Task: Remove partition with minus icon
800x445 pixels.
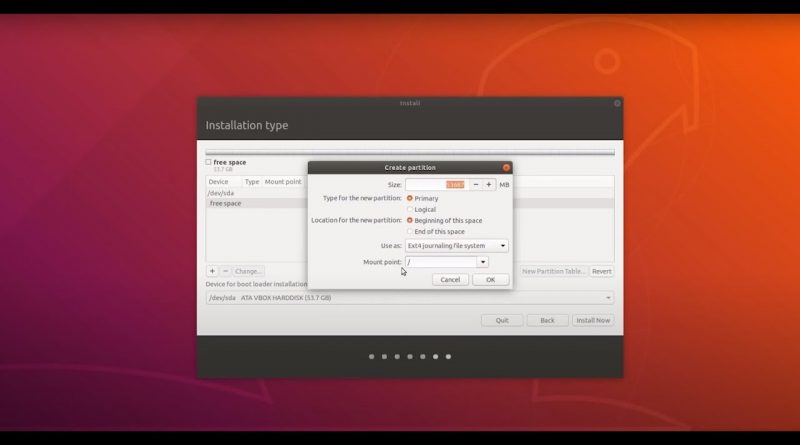Action: 226,271
